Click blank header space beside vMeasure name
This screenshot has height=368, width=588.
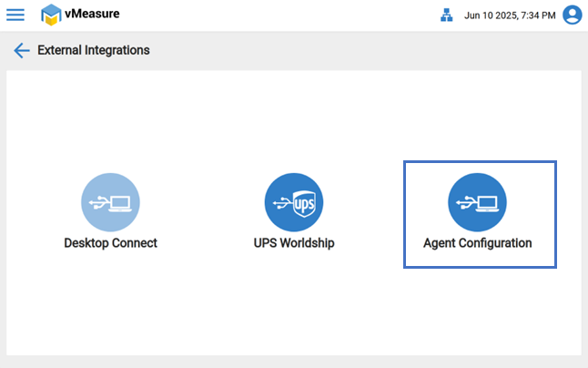(273, 15)
